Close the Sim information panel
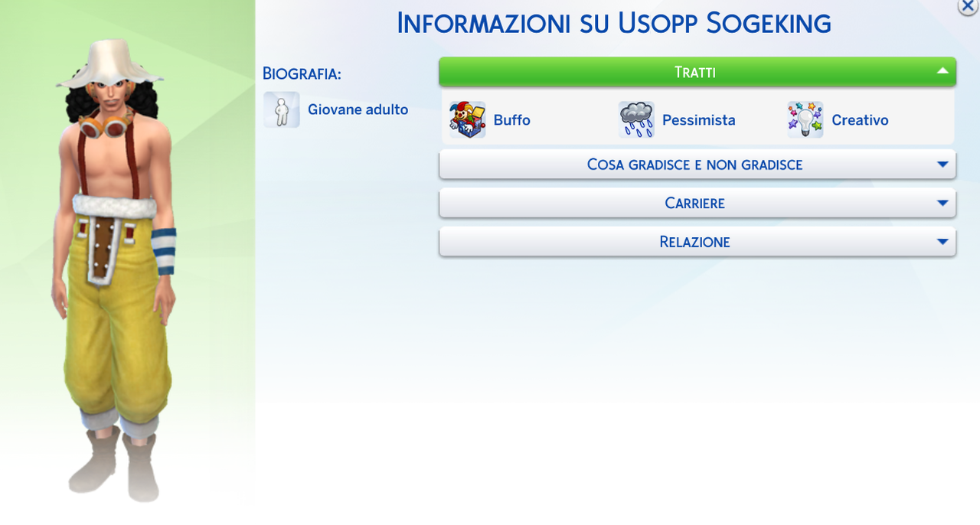The image size is (980, 525). pos(969,6)
